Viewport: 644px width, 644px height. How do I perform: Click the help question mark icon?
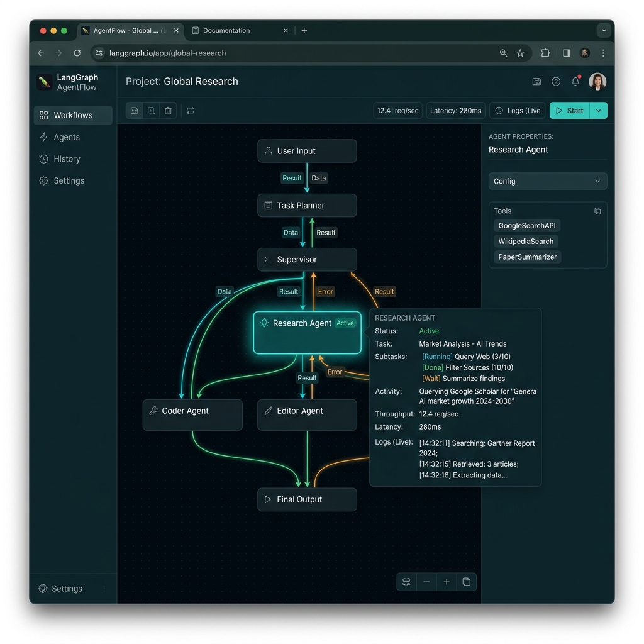pyautogui.click(x=556, y=81)
